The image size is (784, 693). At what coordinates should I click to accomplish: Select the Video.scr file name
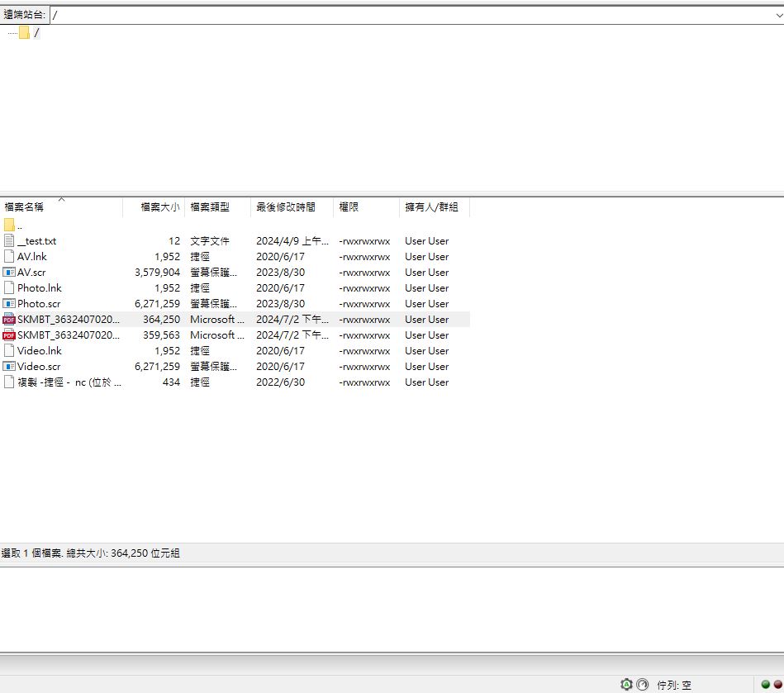pos(39,367)
